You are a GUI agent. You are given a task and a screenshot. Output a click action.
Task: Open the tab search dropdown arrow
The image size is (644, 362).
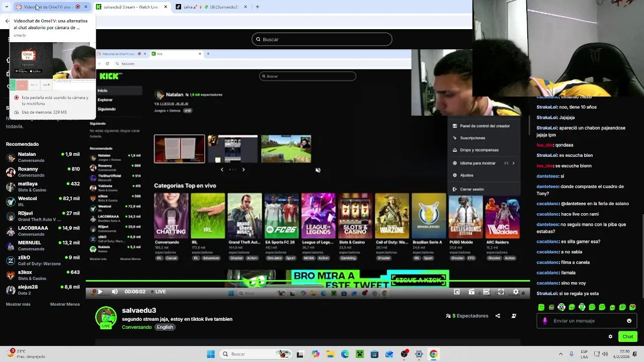(x=6, y=7)
